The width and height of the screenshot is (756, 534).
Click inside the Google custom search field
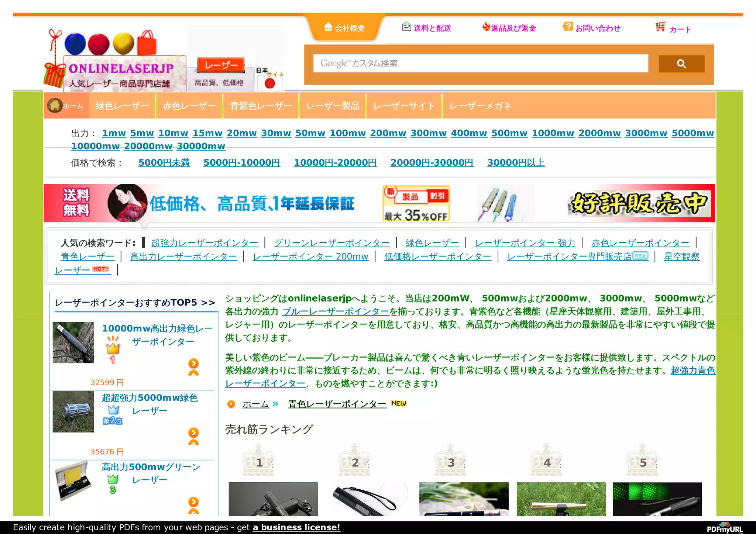click(x=480, y=63)
